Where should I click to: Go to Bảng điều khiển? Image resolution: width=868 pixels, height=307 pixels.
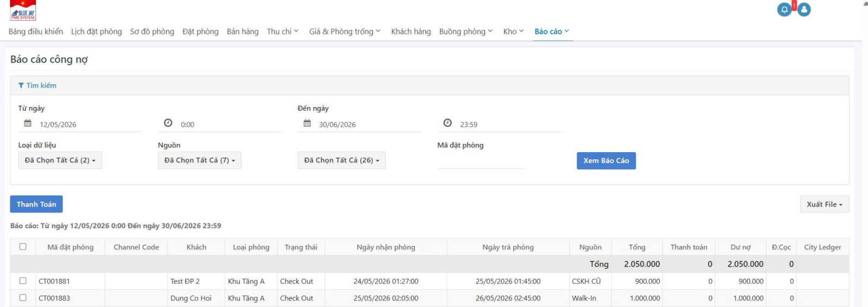point(36,32)
